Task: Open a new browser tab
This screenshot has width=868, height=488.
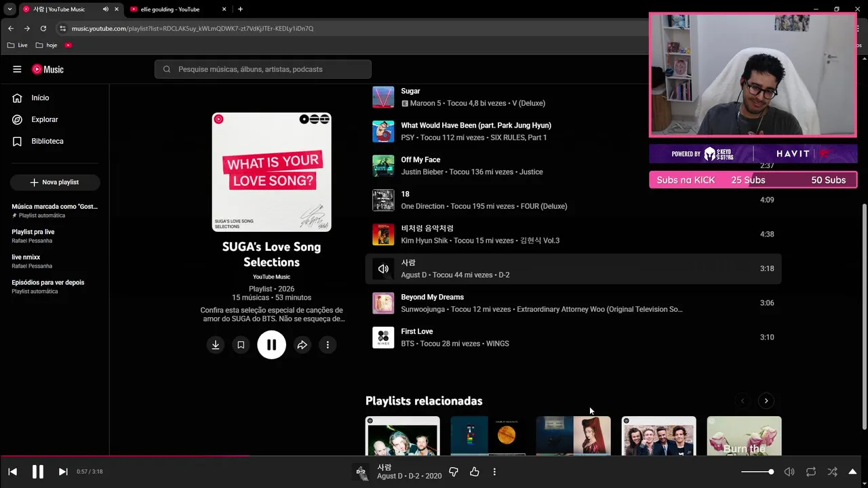Action: click(x=240, y=9)
